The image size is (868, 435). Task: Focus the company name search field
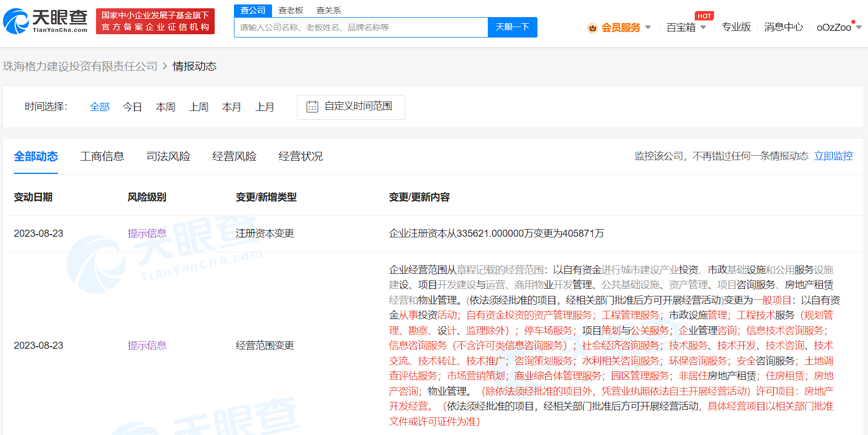point(361,27)
